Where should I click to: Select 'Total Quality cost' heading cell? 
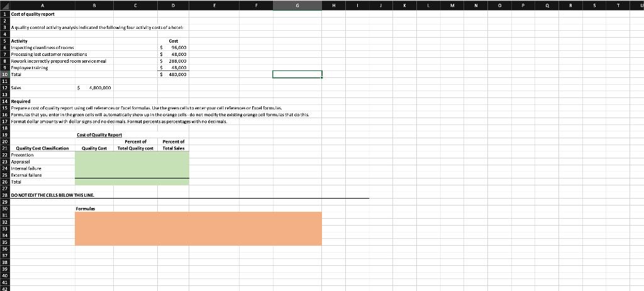click(x=135, y=148)
